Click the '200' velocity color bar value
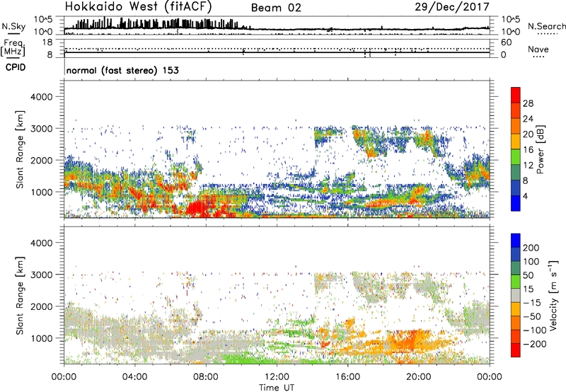566x392 pixels. tap(531, 248)
